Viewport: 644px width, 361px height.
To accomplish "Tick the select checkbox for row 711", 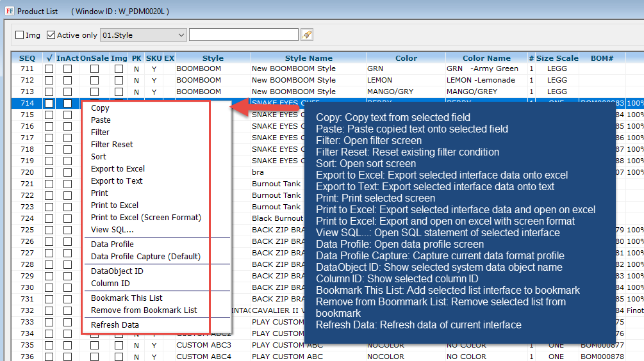I will click(x=49, y=68).
